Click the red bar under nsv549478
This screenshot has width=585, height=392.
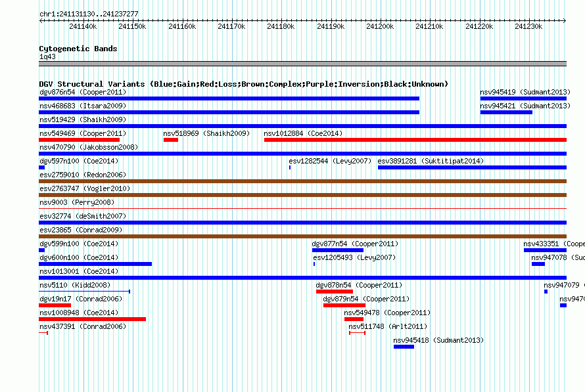click(x=354, y=319)
